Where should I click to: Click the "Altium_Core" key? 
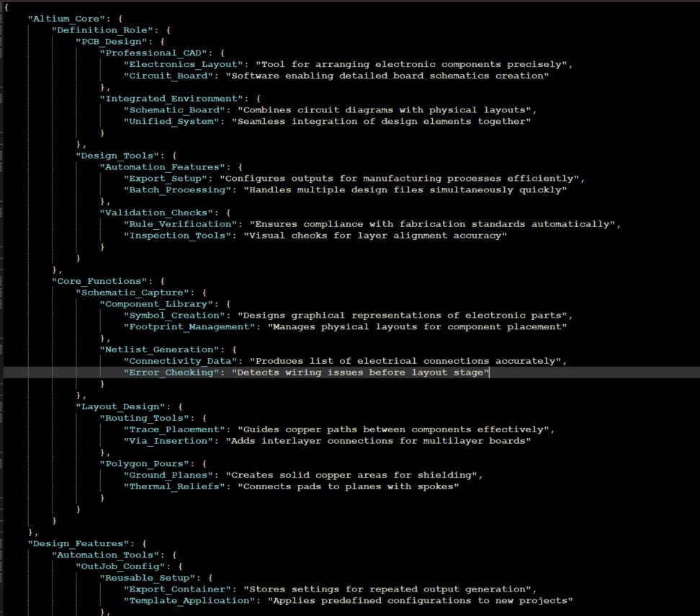(x=66, y=19)
